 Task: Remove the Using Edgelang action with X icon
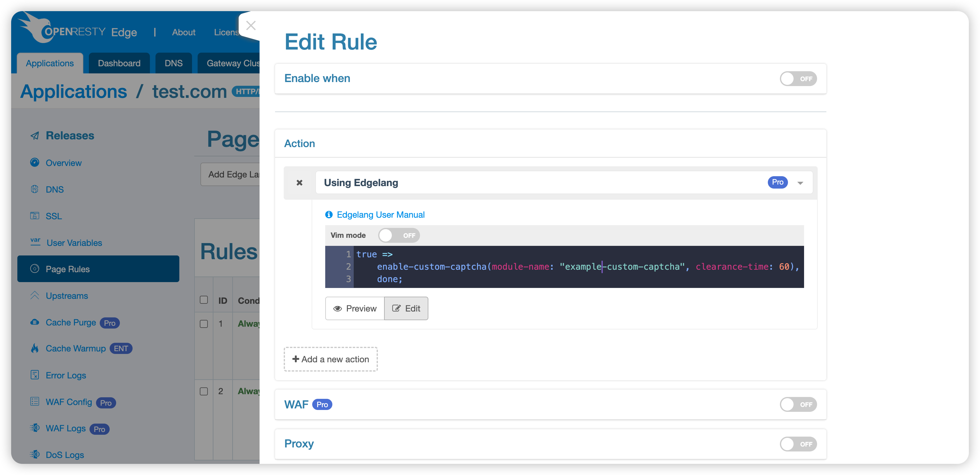pos(300,183)
